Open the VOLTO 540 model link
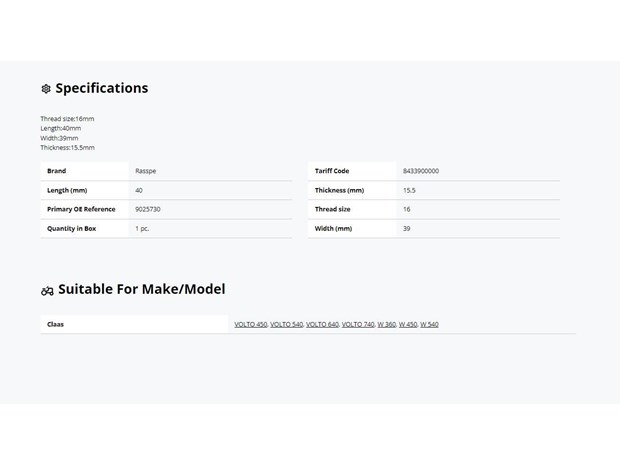 click(x=286, y=324)
